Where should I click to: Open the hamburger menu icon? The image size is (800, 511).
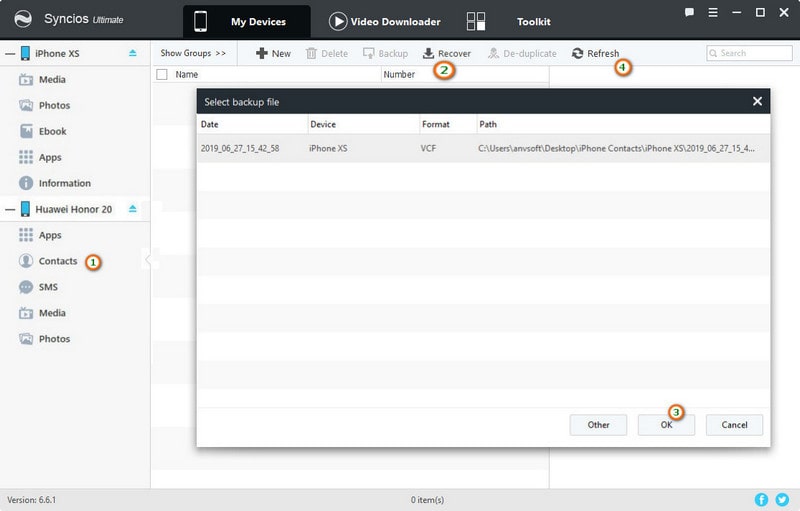tap(713, 12)
